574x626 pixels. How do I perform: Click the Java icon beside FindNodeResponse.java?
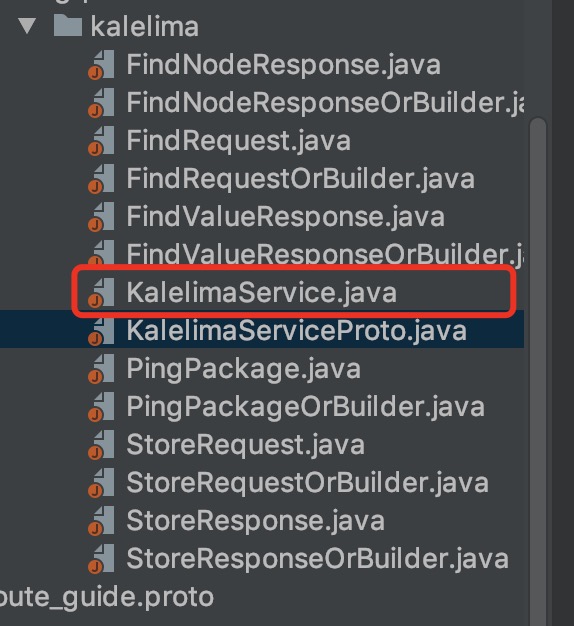[x=101, y=65]
